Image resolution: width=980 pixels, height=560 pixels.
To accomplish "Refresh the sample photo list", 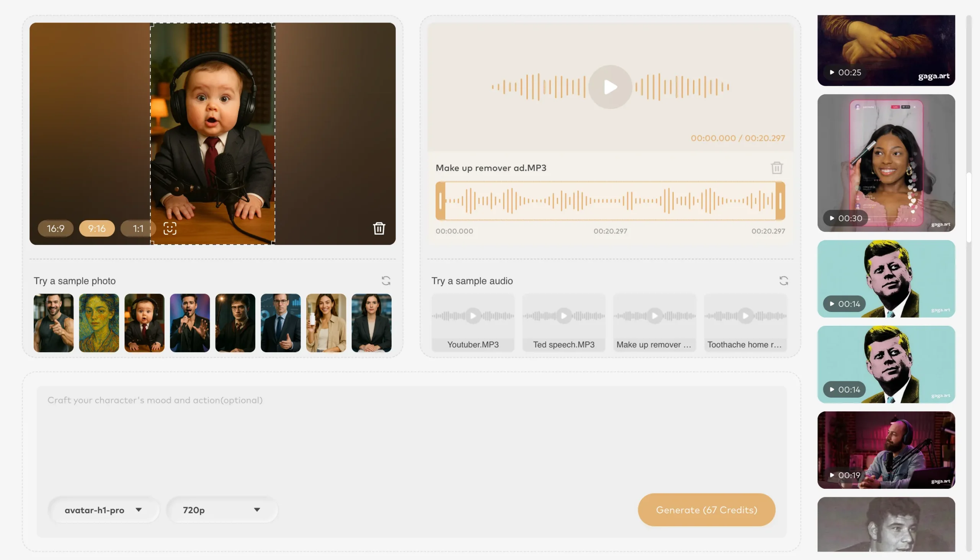I will [386, 281].
